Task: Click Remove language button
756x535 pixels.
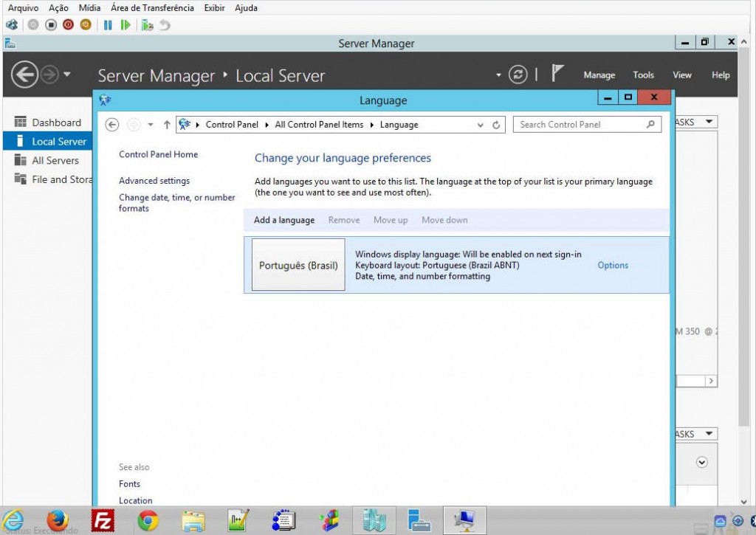Action: pos(344,220)
